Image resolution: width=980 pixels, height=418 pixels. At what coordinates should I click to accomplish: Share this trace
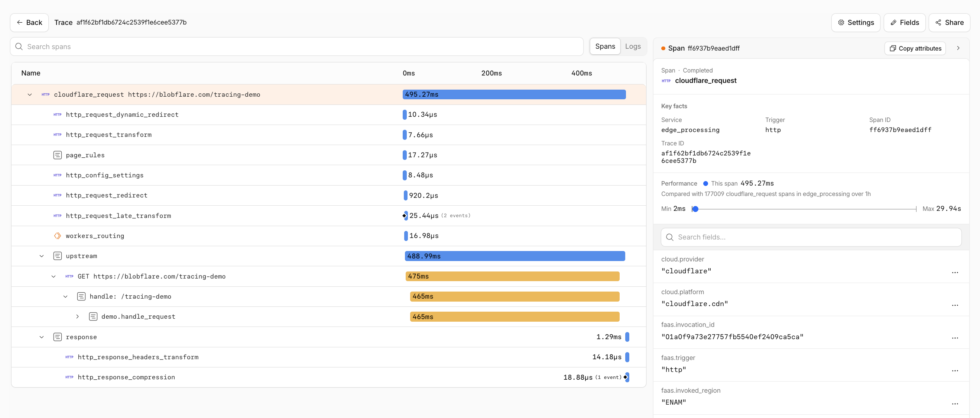coord(949,22)
